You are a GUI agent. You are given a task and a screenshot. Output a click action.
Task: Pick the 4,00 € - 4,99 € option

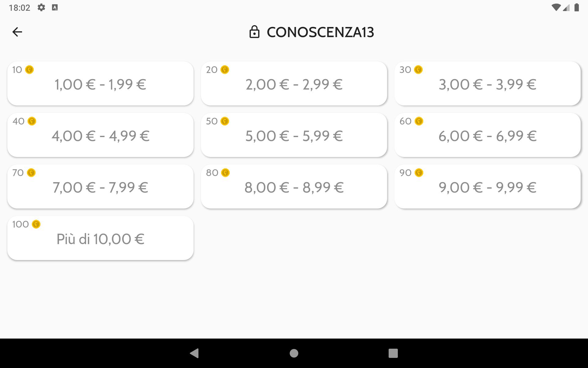pyautogui.click(x=100, y=135)
